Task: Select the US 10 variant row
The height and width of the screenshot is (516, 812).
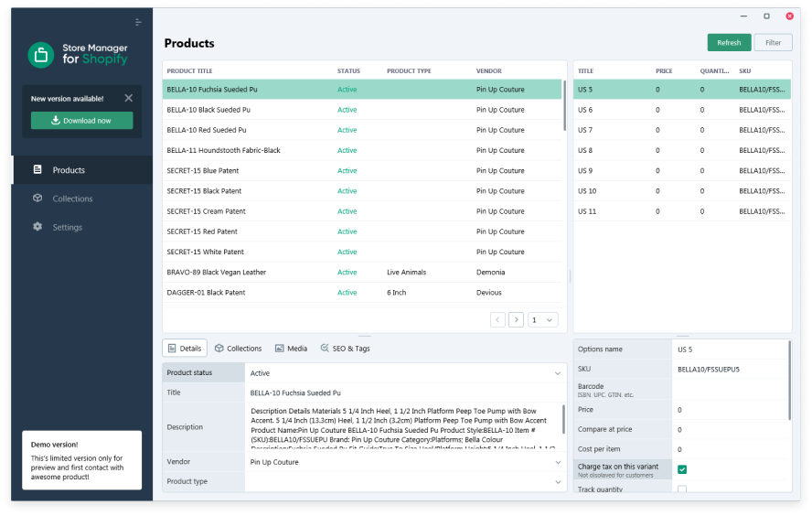Action: pos(682,190)
